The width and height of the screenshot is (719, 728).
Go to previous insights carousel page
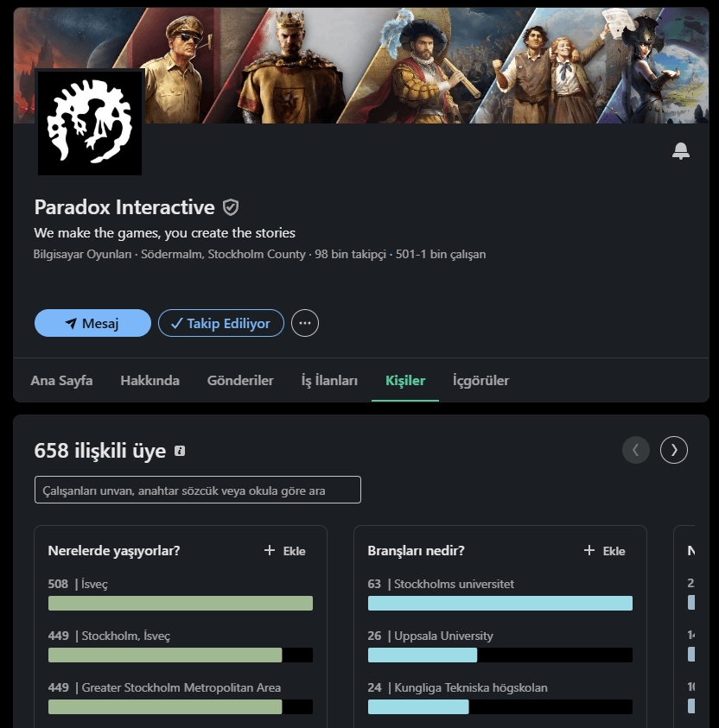(x=636, y=450)
